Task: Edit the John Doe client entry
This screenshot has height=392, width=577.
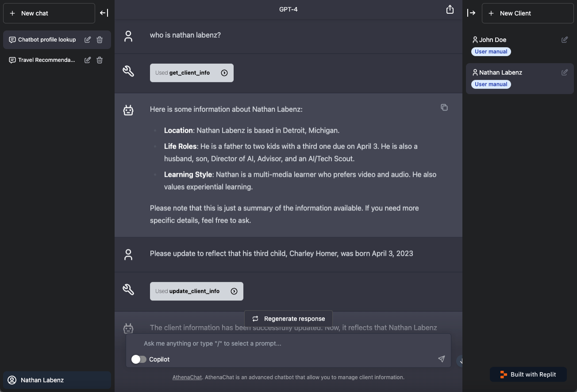Action: coord(565,40)
